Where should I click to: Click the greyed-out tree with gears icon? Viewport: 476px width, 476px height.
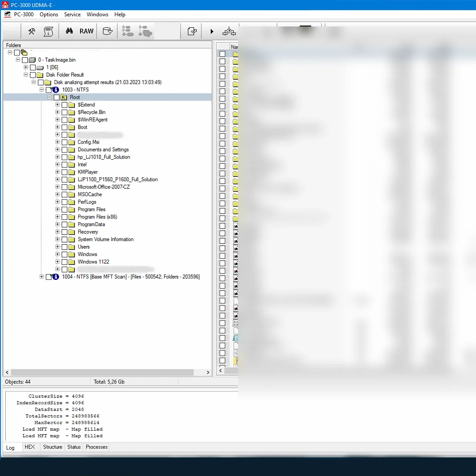tap(145, 31)
